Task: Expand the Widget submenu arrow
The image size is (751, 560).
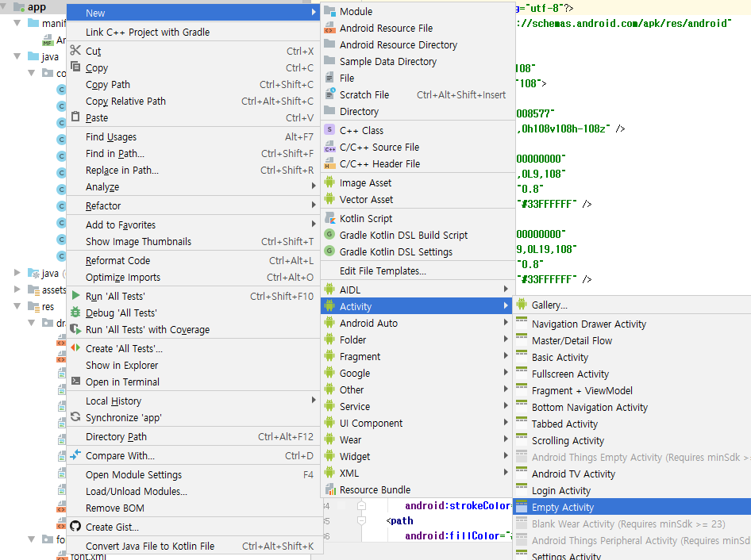Action: (505, 455)
